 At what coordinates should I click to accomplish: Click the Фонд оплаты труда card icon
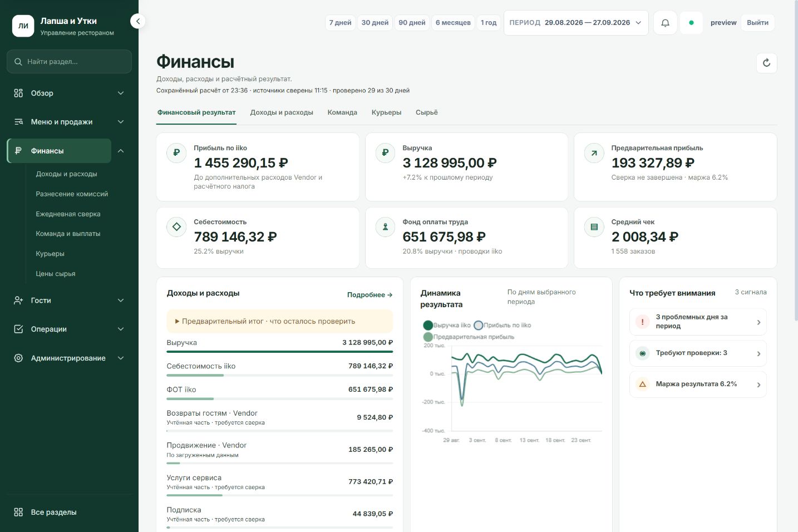tap(385, 226)
